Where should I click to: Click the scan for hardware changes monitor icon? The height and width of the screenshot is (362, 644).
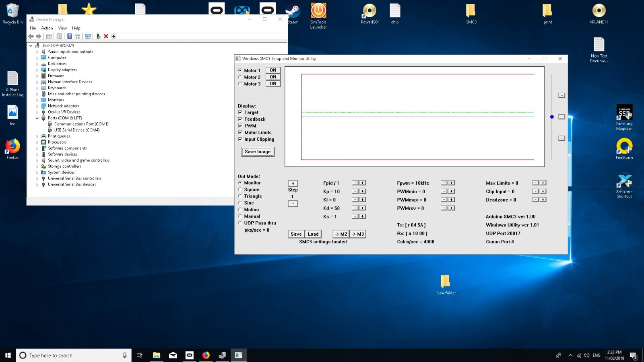point(88,36)
